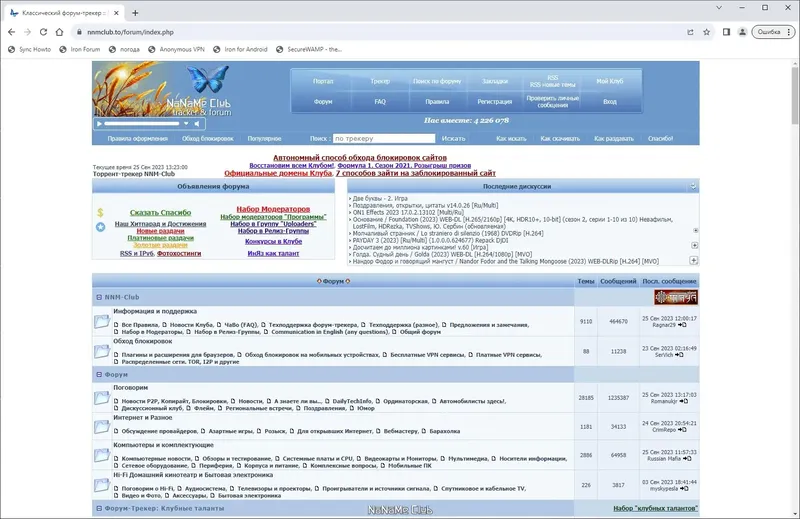Open the Сказать Спасибо link

[x=160, y=212]
